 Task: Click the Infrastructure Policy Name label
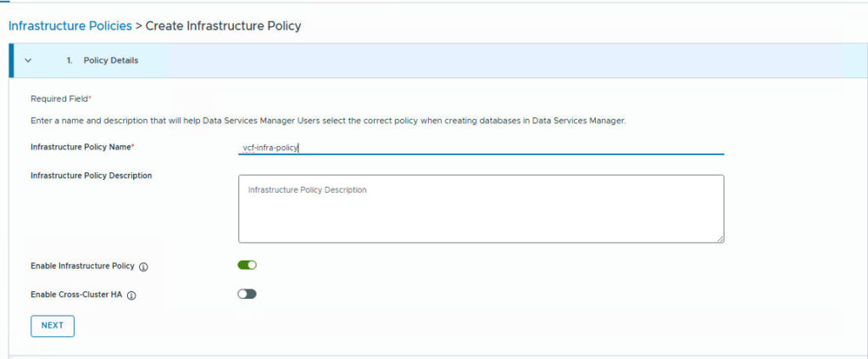(81, 147)
